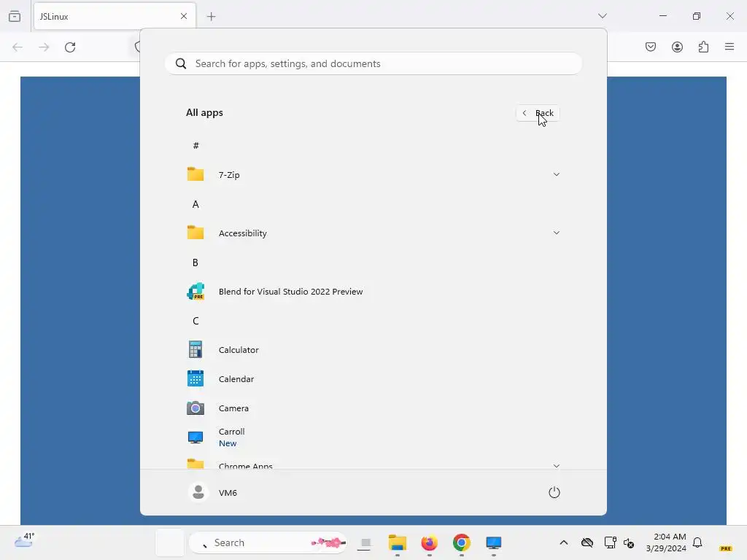Open the 7-Zip folder icon

tap(196, 174)
